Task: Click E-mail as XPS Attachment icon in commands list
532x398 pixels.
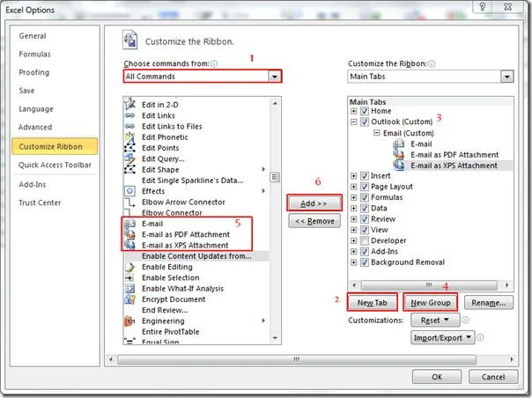Action: [x=129, y=245]
